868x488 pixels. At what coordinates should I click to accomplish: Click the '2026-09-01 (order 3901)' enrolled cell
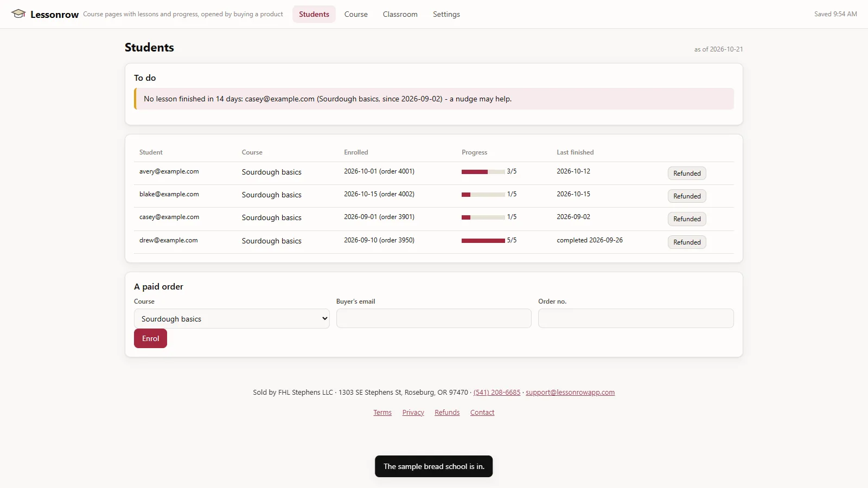point(379,217)
